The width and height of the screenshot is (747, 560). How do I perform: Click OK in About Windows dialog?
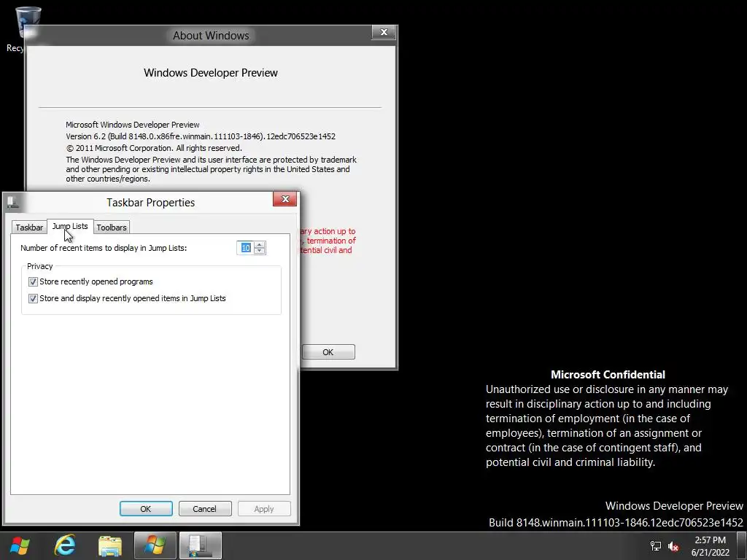(328, 352)
